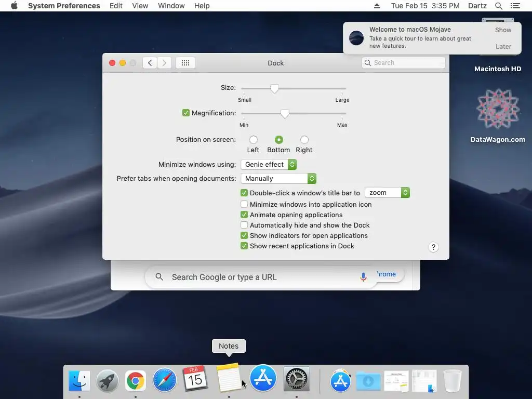Open the second App Store icon right of divider
The height and width of the screenshot is (399, 532).
tap(340, 381)
